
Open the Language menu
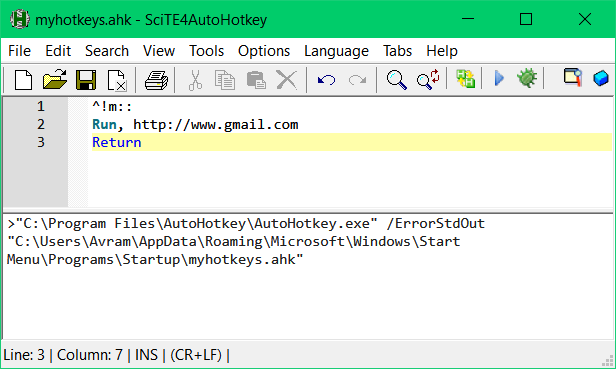click(336, 51)
